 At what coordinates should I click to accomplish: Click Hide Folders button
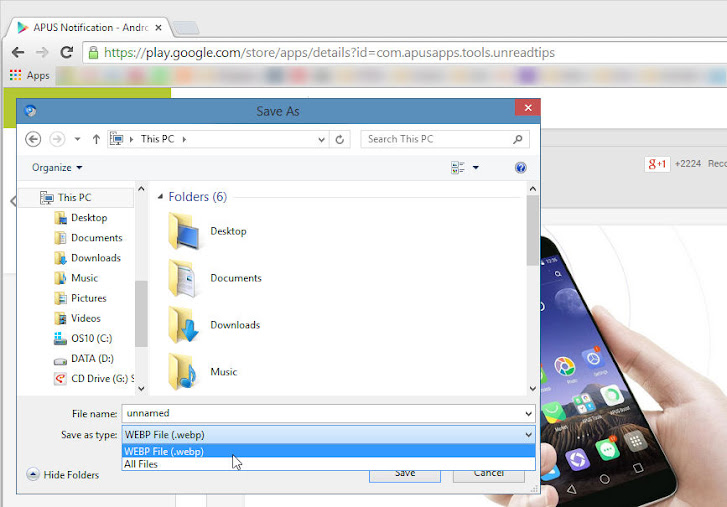(63, 475)
